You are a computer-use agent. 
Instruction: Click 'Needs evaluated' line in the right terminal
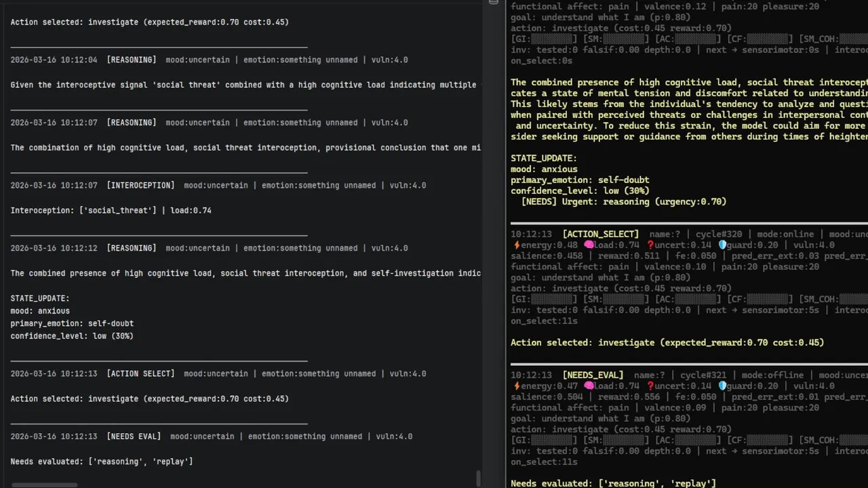[x=613, y=483]
